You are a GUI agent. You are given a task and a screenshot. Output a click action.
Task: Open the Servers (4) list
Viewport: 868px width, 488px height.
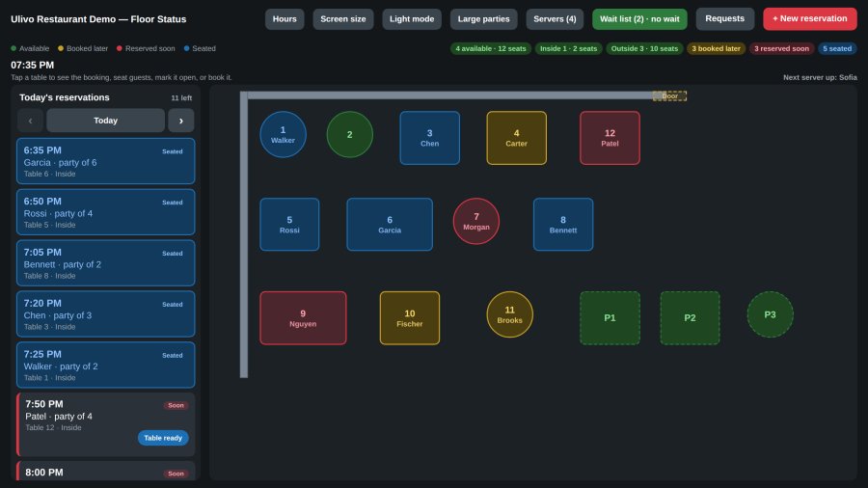coord(555,19)
